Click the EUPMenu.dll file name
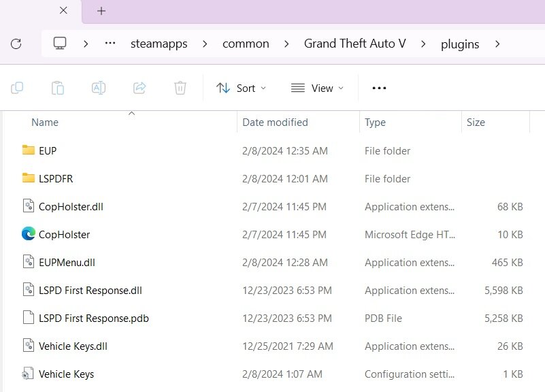This screenshot has height=392, width=545. [67, 263]
